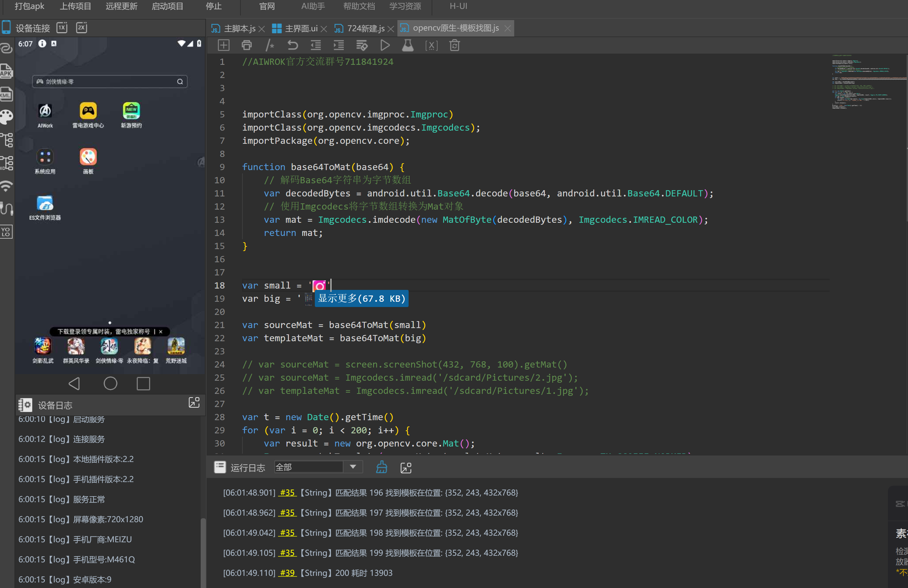Open the 画板 app on device
The image size is (908, 588).
click(88, 161)
